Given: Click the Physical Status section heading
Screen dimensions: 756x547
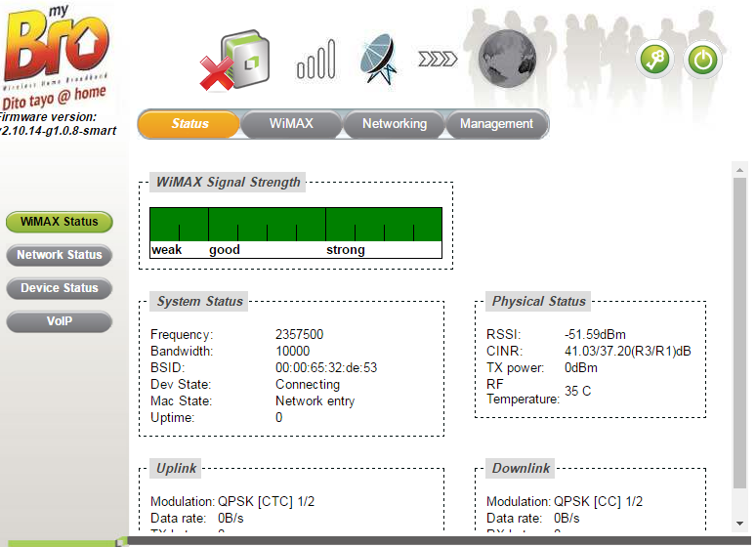Looking at the screenshot, I should click(x=538, y=302).
